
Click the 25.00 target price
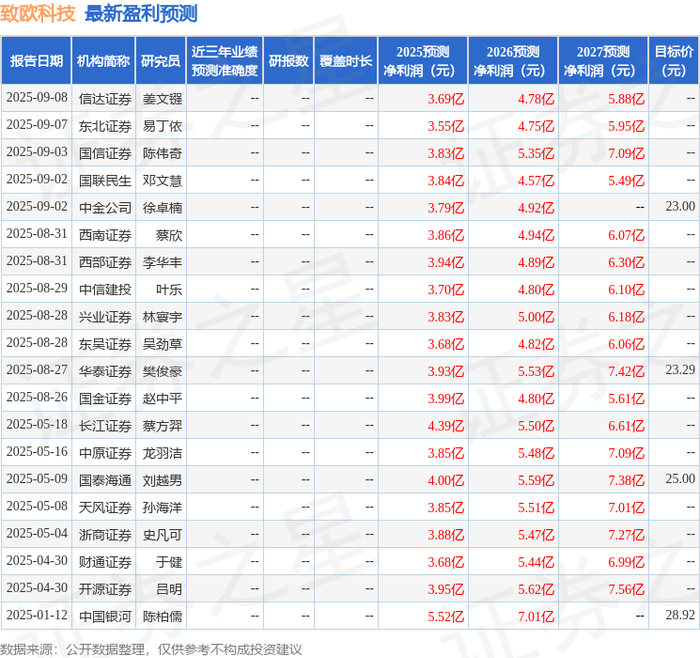click(680, 479)
